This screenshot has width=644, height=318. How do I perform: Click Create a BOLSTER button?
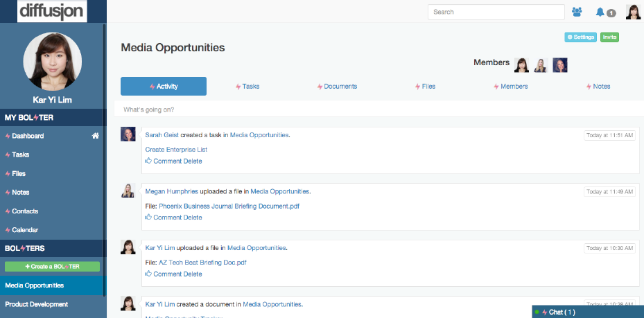click(53, 267)
